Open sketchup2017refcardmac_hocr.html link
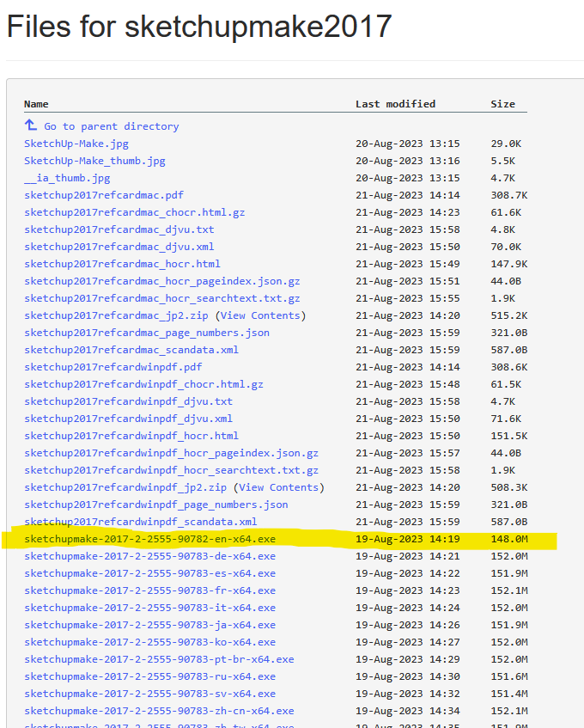Screen dimensions: 584x728 (122, 264)
